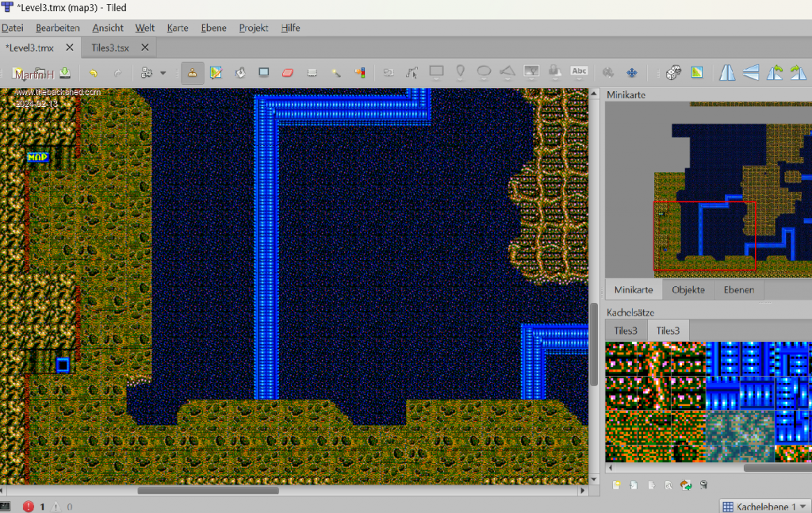The width and height of the screenshot is (812, 513).
Task: Select the Eraser tool
Action: [288, 73]
